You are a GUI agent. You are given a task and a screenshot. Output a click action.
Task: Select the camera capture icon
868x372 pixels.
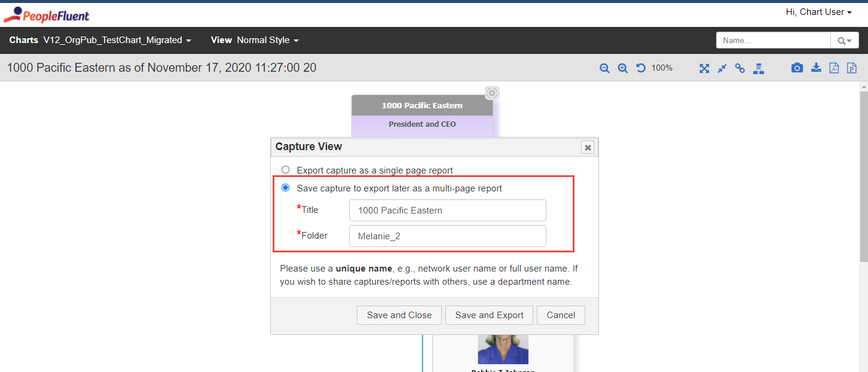coord(797,68)
